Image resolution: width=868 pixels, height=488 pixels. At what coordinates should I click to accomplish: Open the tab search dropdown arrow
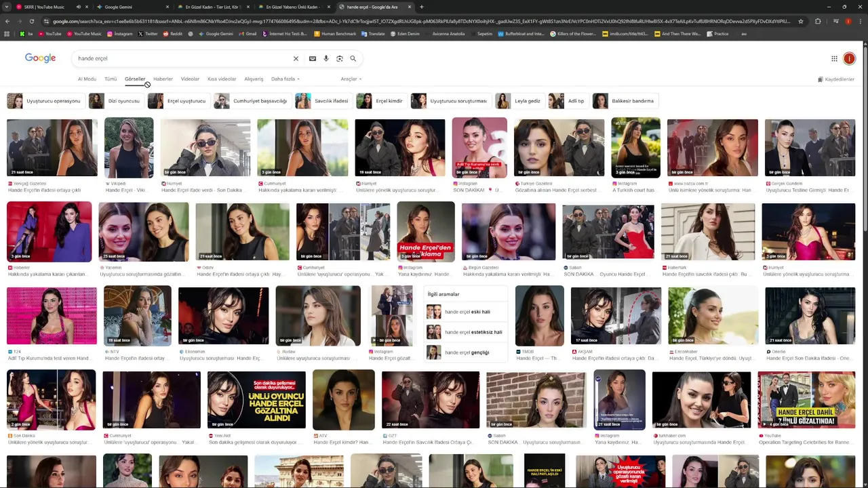point(7,7)
